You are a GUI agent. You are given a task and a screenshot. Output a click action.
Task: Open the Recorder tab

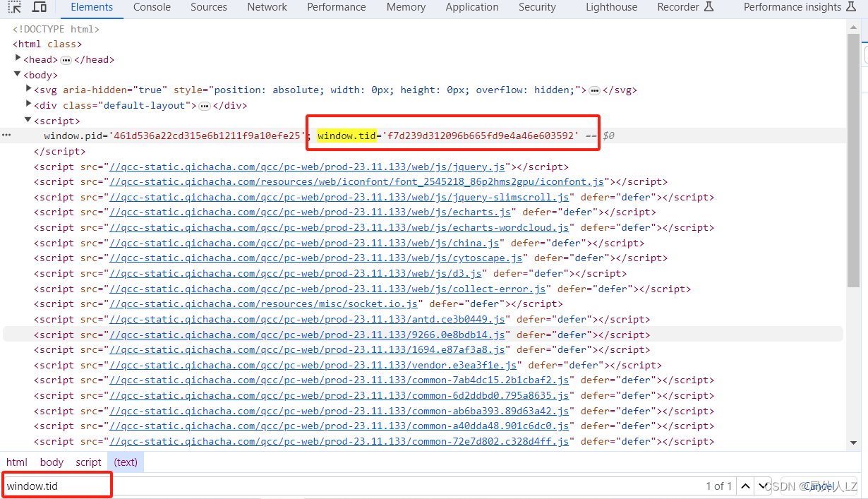coord(685,7)
